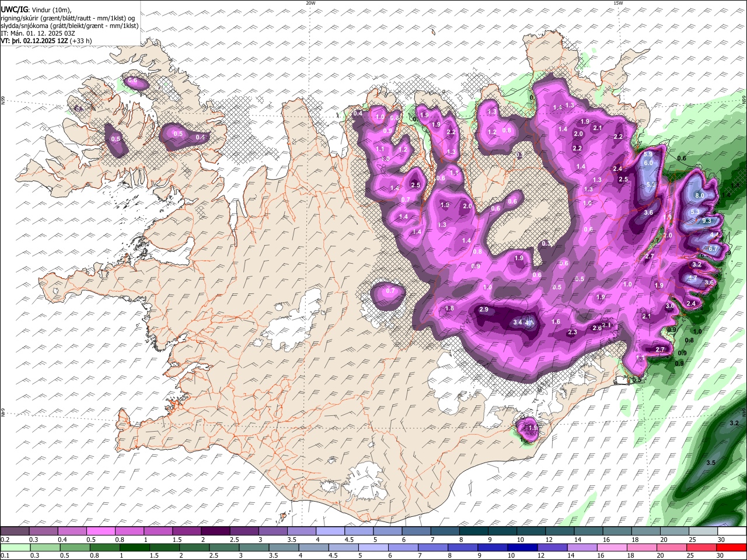The image size is (747, 560).
Task: Click the '14' label in the lower green-red legend row
Action: click(x=571, y=555)
